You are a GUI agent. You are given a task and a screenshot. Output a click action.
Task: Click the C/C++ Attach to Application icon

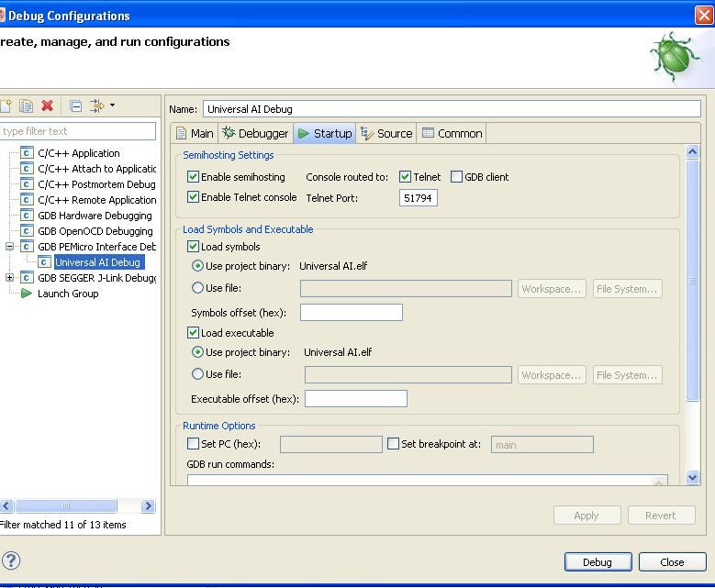coord(27,169)
